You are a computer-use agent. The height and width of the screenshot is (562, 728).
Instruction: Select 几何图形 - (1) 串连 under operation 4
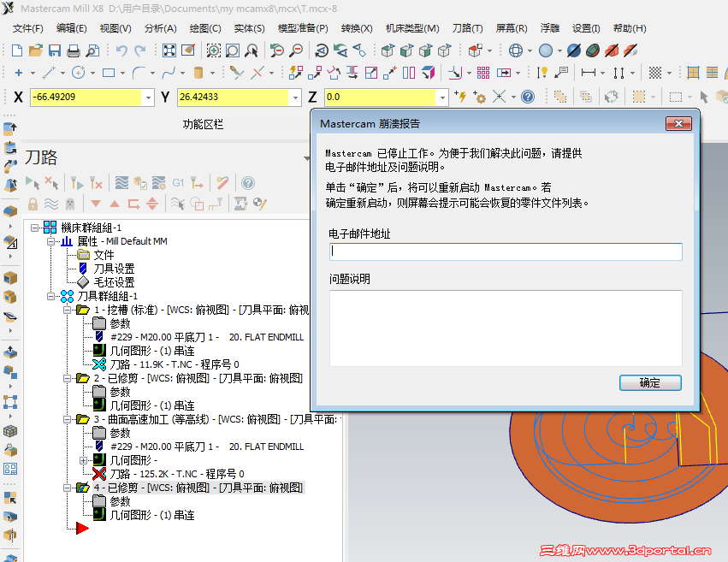click(x=152, y=515)
